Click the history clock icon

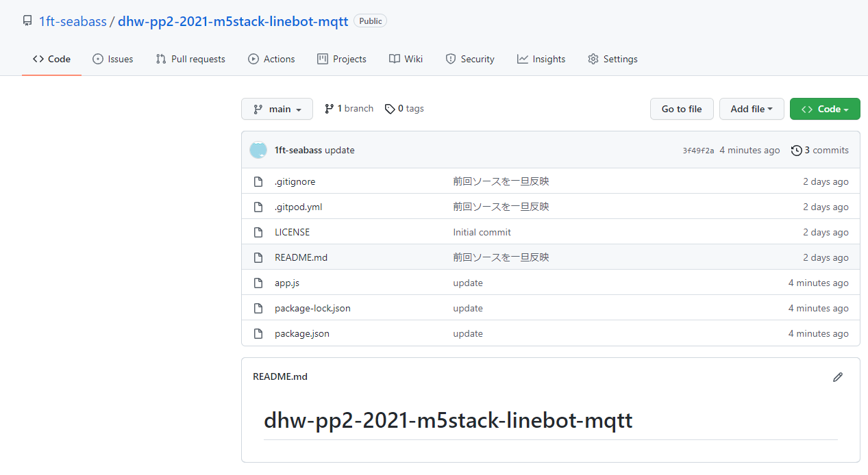796,150
